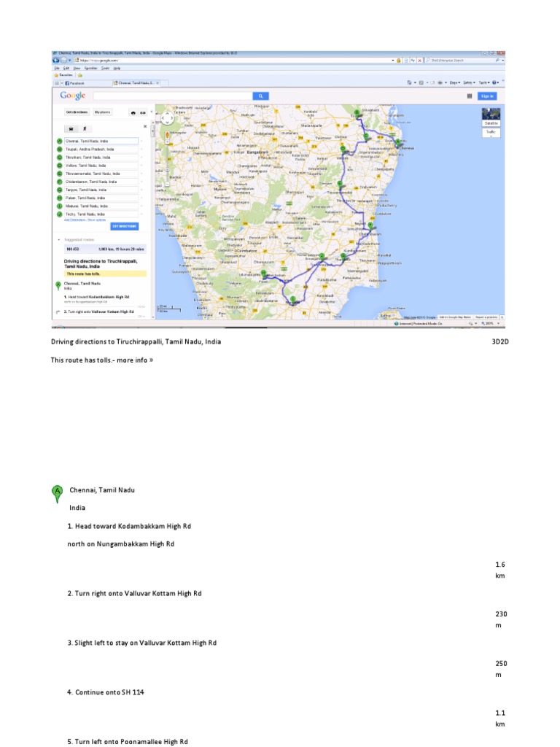Select the NH 45B suggested route row

(x=105, y=249)
